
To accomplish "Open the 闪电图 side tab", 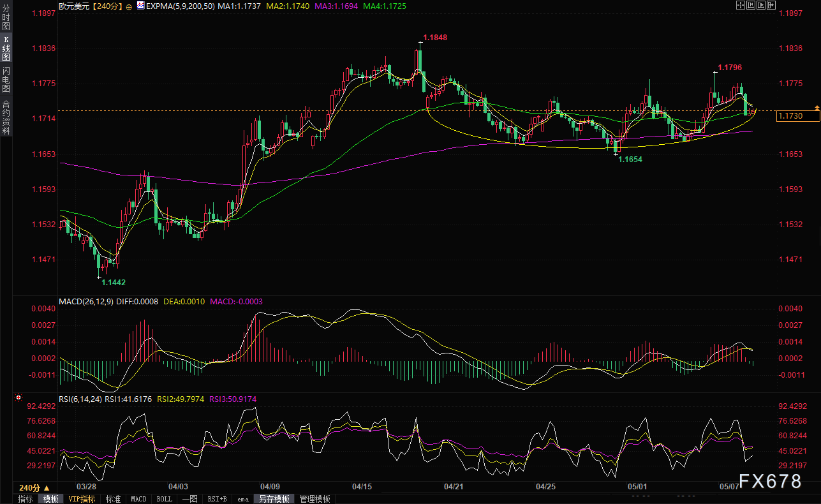I will point(6,79).
